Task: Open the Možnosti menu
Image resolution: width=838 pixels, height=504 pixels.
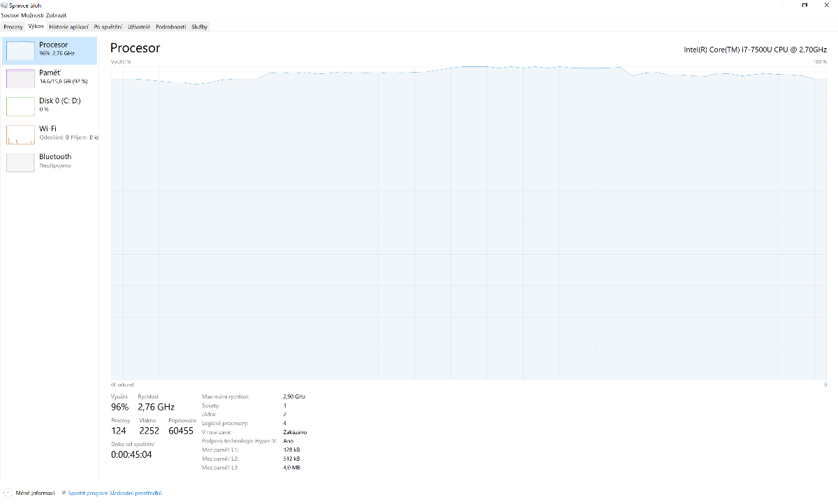Action: pyautogui.click(x=32, y=15)
